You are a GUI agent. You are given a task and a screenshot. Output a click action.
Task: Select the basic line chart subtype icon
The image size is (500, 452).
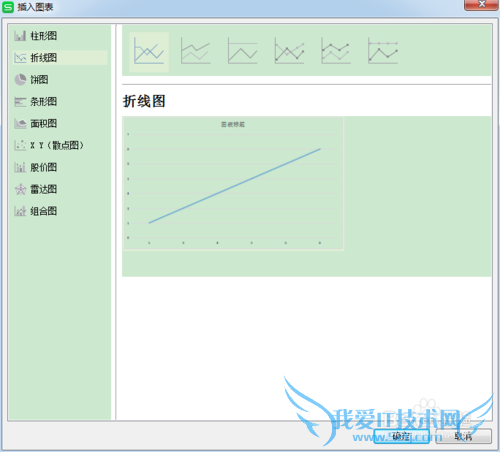coord(149,52)
